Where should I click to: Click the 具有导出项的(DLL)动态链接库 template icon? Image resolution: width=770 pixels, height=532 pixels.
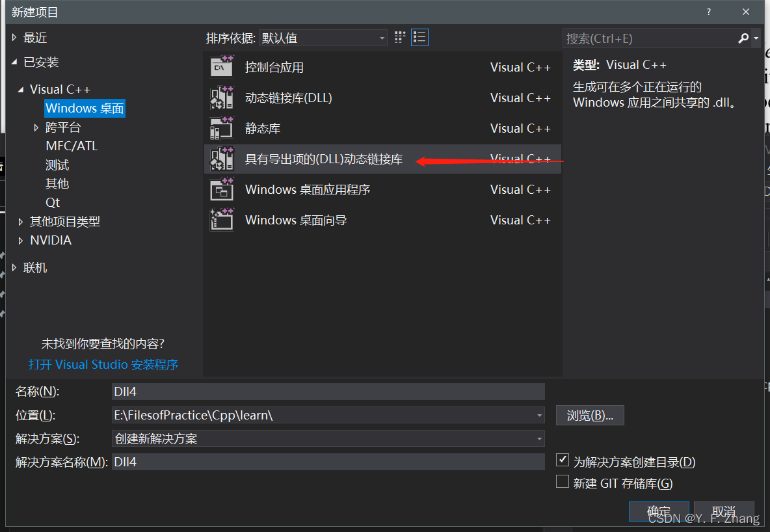click(222, 159)
